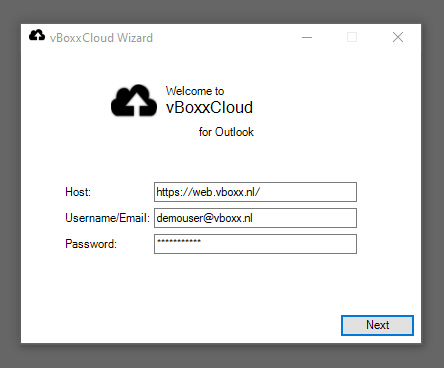Click the "vBoxxCloud Wizard" window title
This screenshot has width=444, height=368.
(101, 38)
